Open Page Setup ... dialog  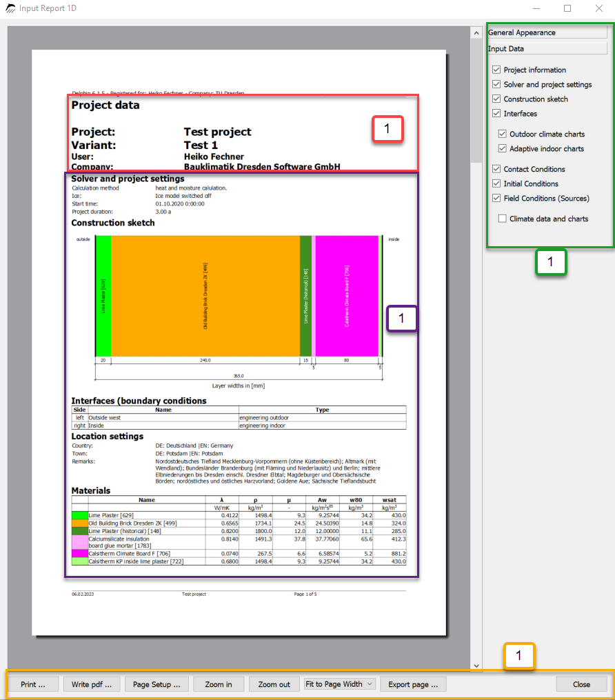[157, 684]
